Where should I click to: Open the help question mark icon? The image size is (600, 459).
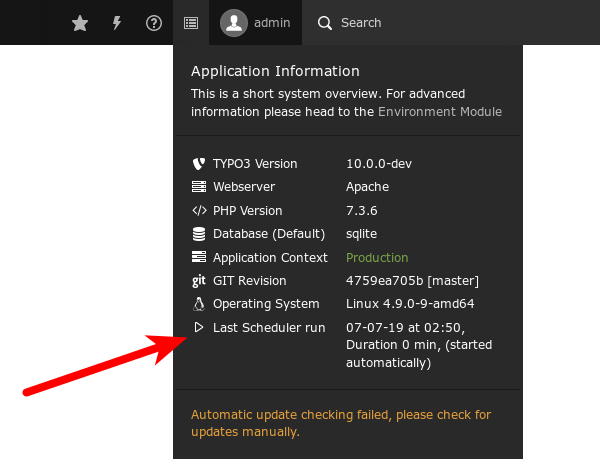154,23
